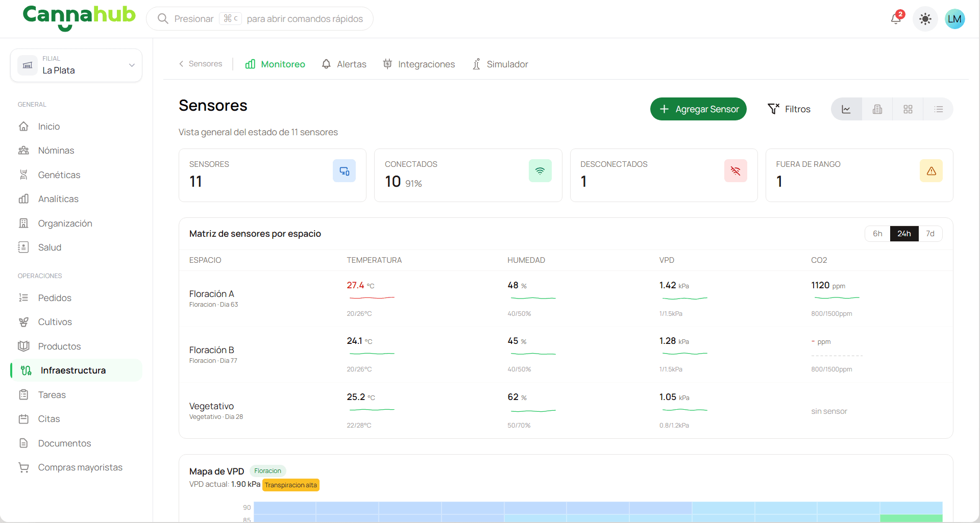Switch to line chart view icon
The height and width of the screenshot is (523, 980).
click(846, 109)
